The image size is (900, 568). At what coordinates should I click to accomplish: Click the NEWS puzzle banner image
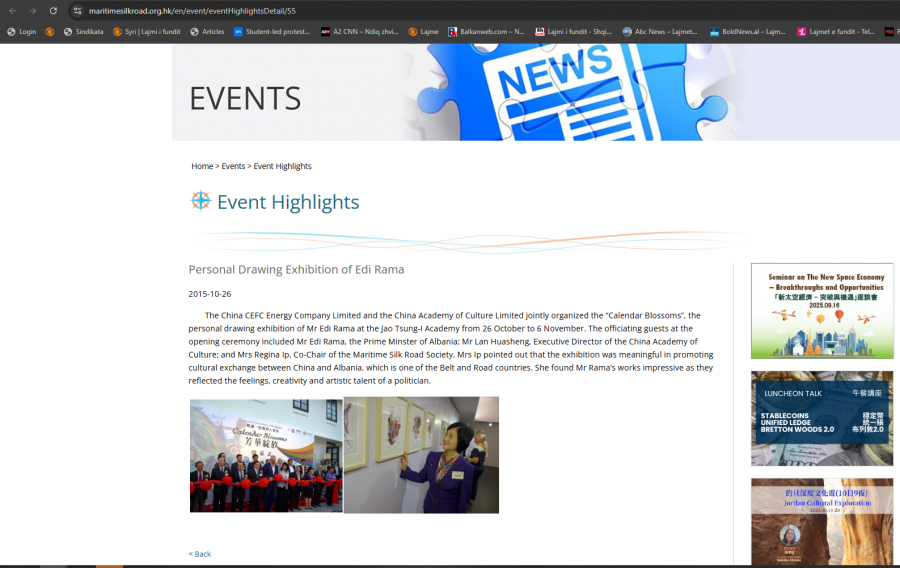[574, 93]
